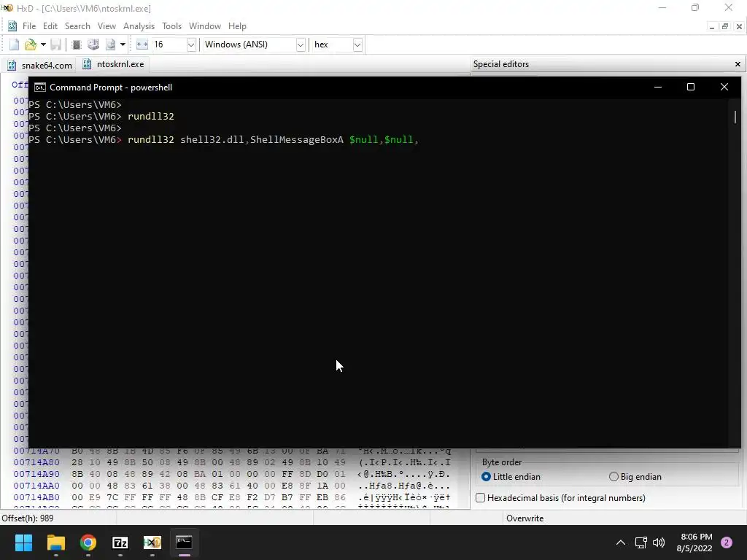747x560 pixels.
Task: Close the MDI document with X button
Action: (739, 27)
